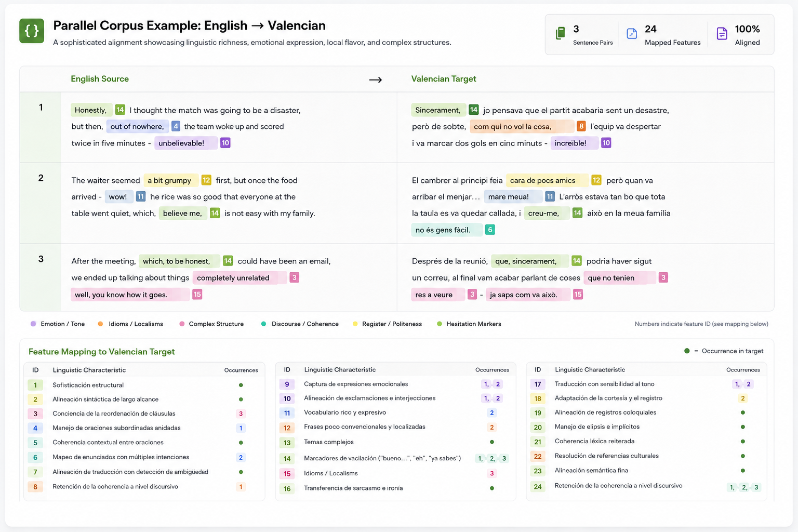The image size is (798, 532).
Task: Select 'Coherencia contextual entre oraciones' row
Action: pos(144,443)
